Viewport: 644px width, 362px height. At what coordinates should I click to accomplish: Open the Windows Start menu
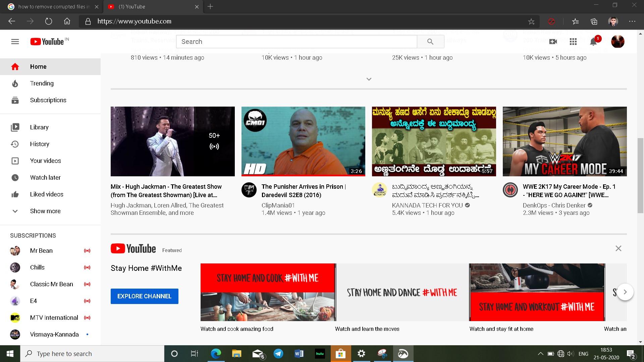coord(10,354)
